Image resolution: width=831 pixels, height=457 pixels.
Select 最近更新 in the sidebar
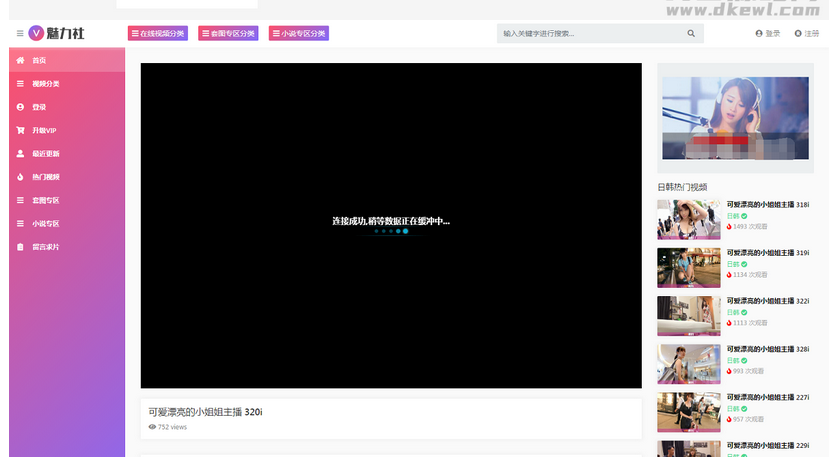(x=67, y=154)
